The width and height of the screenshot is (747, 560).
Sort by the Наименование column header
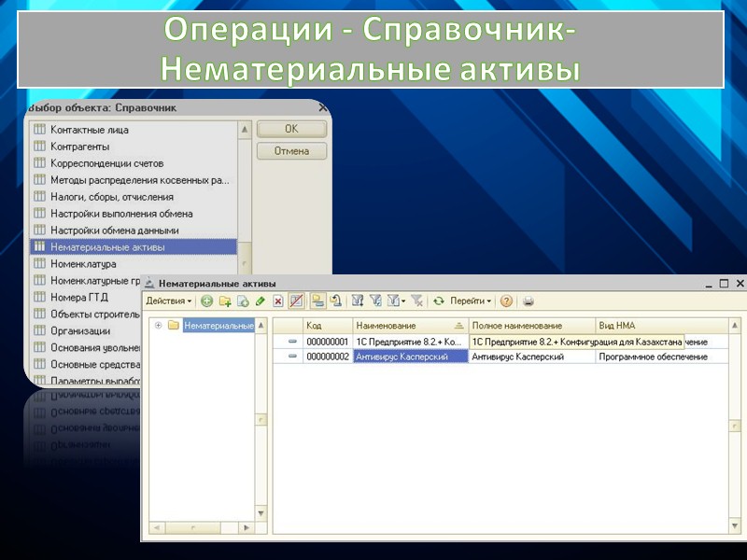tap(411, 326)
